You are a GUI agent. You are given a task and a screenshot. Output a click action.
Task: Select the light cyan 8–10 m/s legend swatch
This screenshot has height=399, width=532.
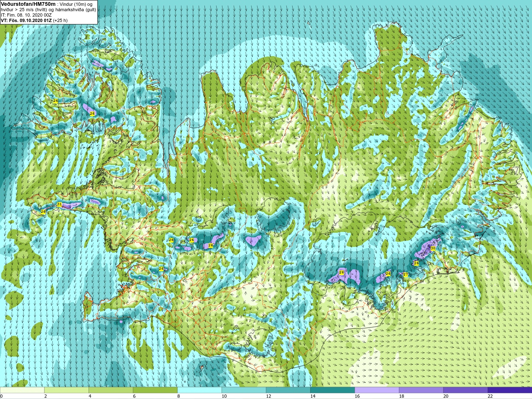[x=199, y=390]
